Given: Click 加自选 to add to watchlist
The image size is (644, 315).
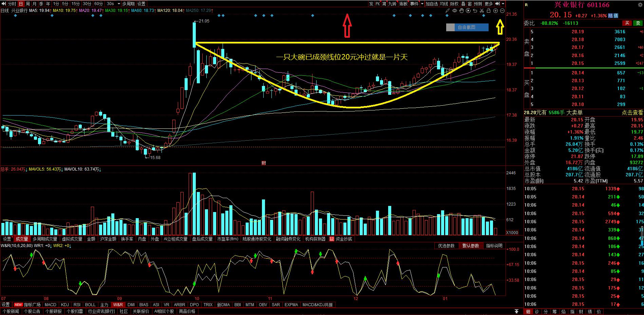Looking at the screenshot, I should pos(432,4).
